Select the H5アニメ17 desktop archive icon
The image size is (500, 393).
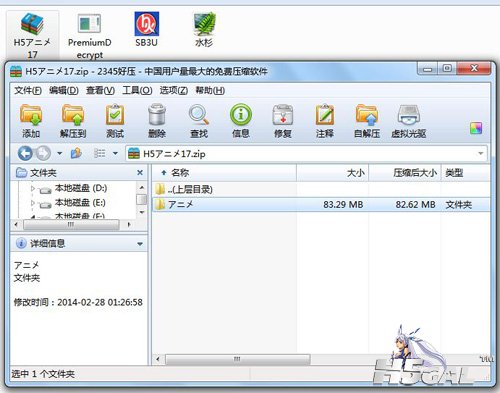coord(32,35)
